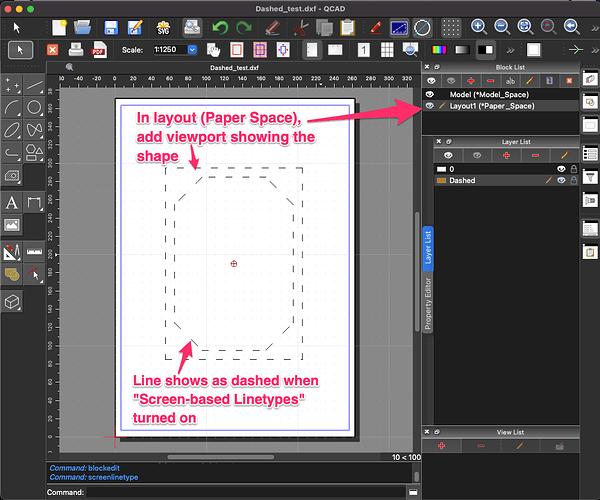600x500 pixels.
Task: Paste from clipboard icon
Action: 348,28
